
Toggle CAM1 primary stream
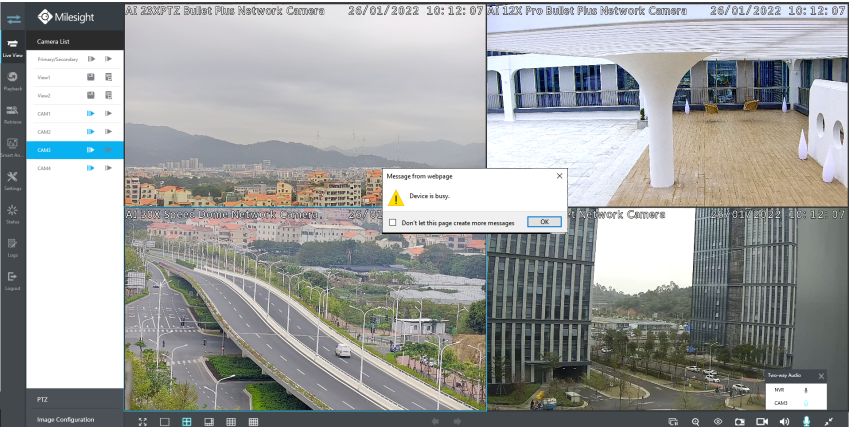tap(91, 113)
